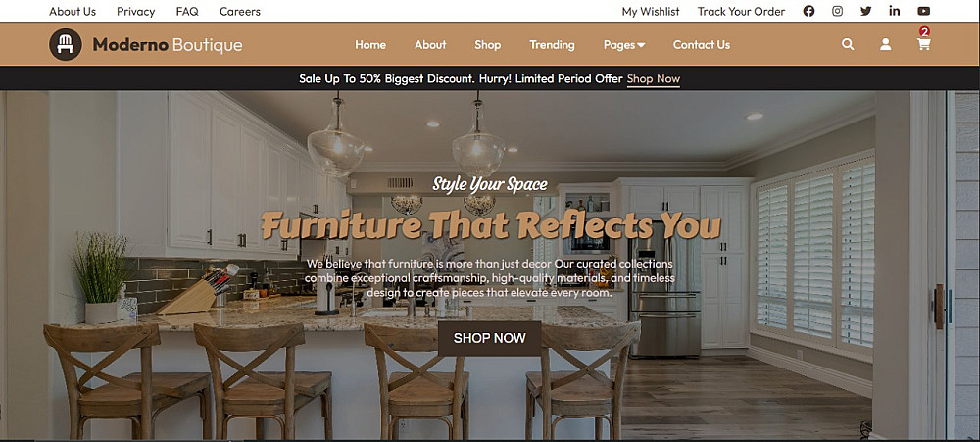
Task: Click the search magnifier icon
Action: (848, 44)
